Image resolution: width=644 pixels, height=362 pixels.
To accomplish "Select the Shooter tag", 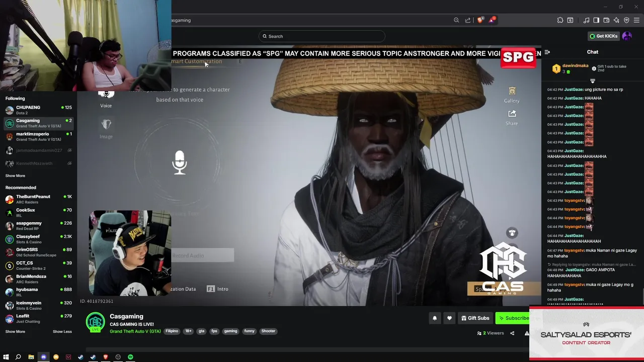I will tap(268, 331).
